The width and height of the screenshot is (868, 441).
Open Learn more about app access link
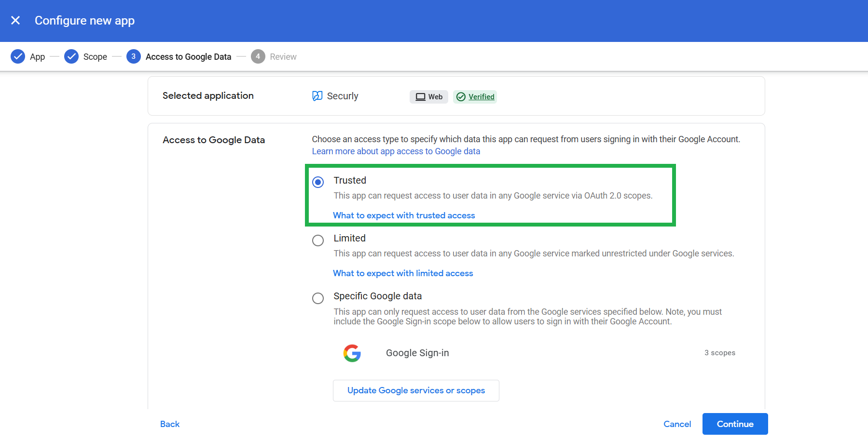pyautogui.click(x=396, y=151)
